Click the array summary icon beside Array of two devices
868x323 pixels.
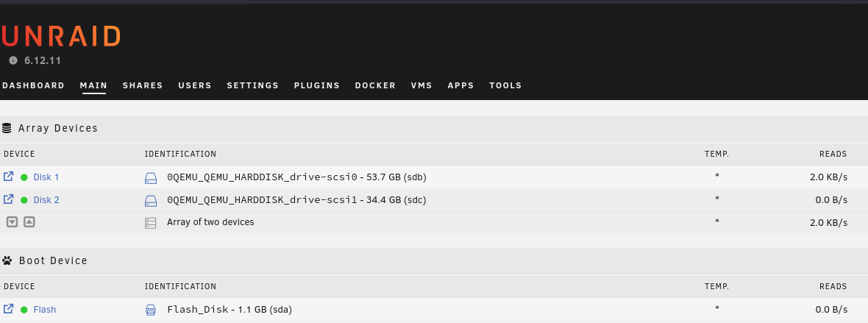151,223
